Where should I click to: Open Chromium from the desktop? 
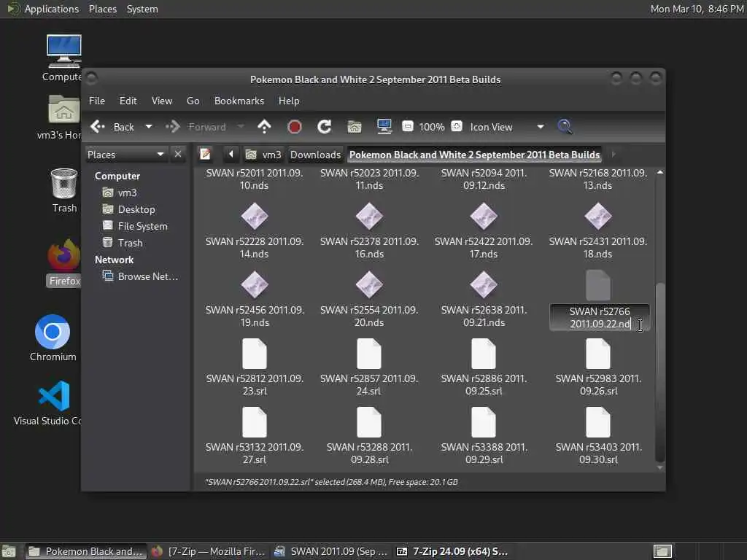53,338
